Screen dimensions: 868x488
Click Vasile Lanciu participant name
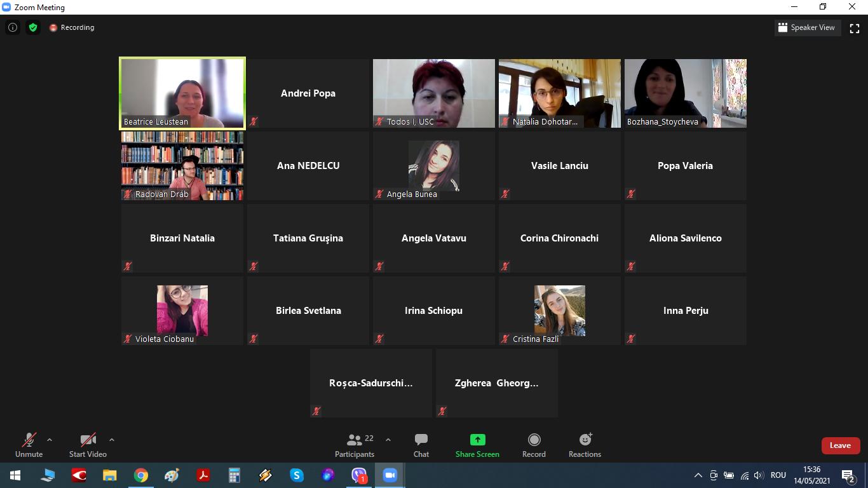pos(560,166)
